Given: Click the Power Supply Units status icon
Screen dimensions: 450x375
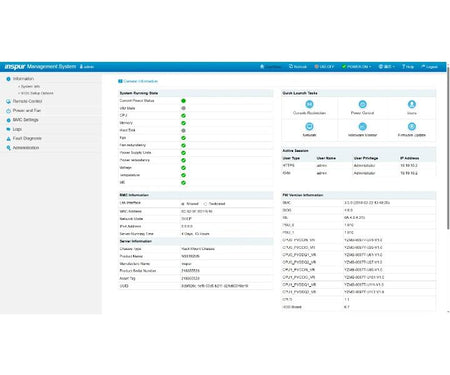Looking at the screenshot, I should coord(183,153).
